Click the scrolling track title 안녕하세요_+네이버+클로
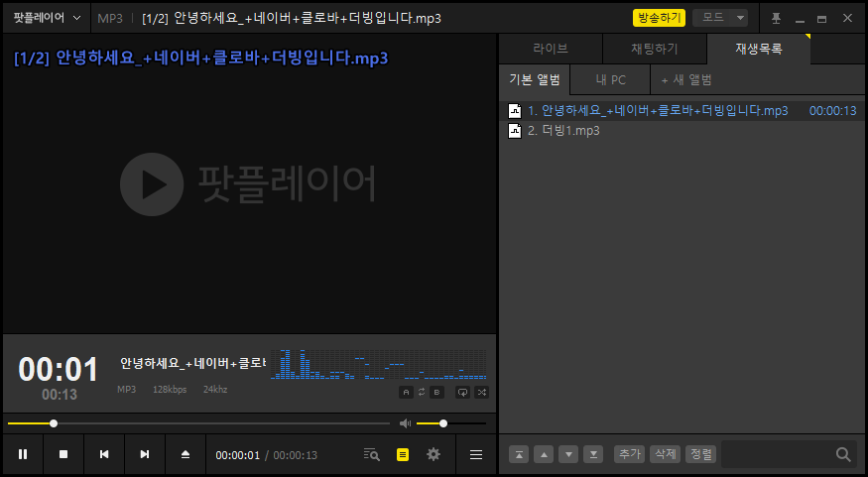This screenshot has height=477, width=868. point(192,363)
